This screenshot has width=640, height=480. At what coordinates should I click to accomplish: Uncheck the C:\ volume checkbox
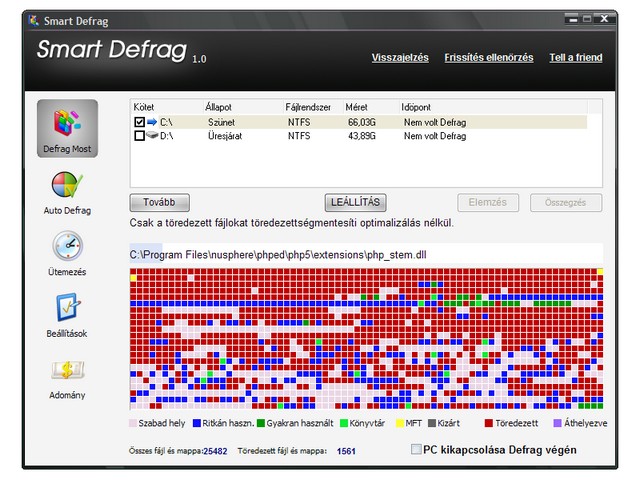click(x=139, y=122)
